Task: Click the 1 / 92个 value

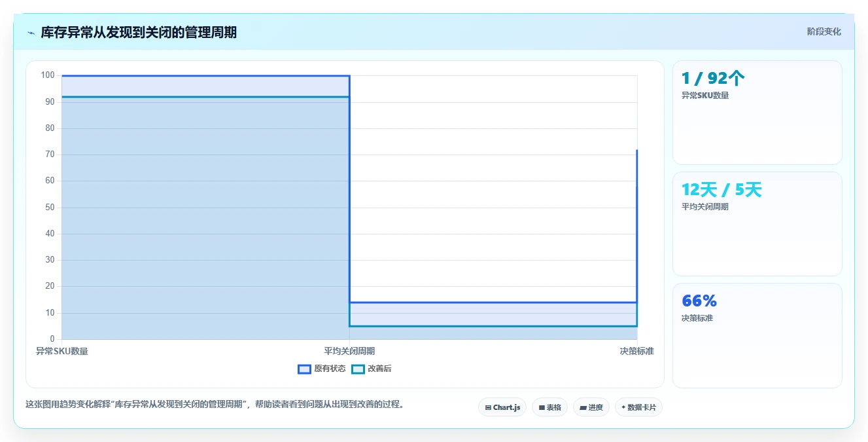Action: (713, 79)
